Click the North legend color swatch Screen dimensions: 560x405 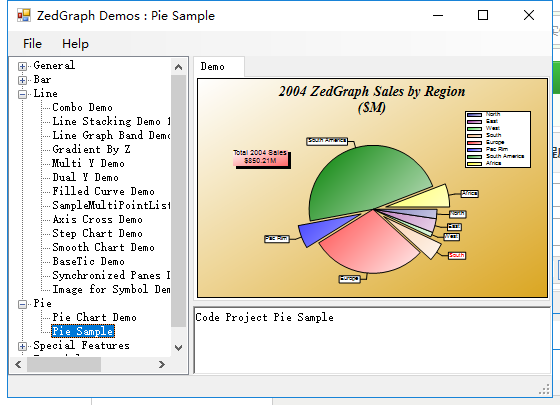click(x=474, y=115)
